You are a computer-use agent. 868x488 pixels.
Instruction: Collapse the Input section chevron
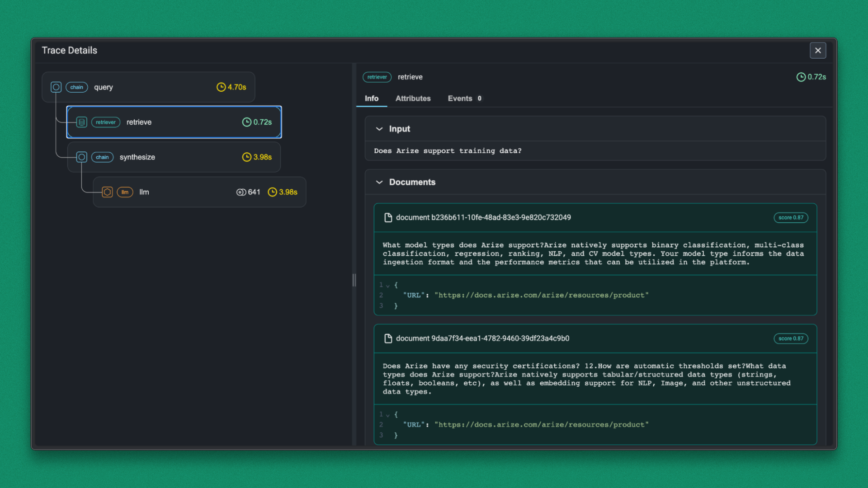pyautogui.click(x=379, y=129)
